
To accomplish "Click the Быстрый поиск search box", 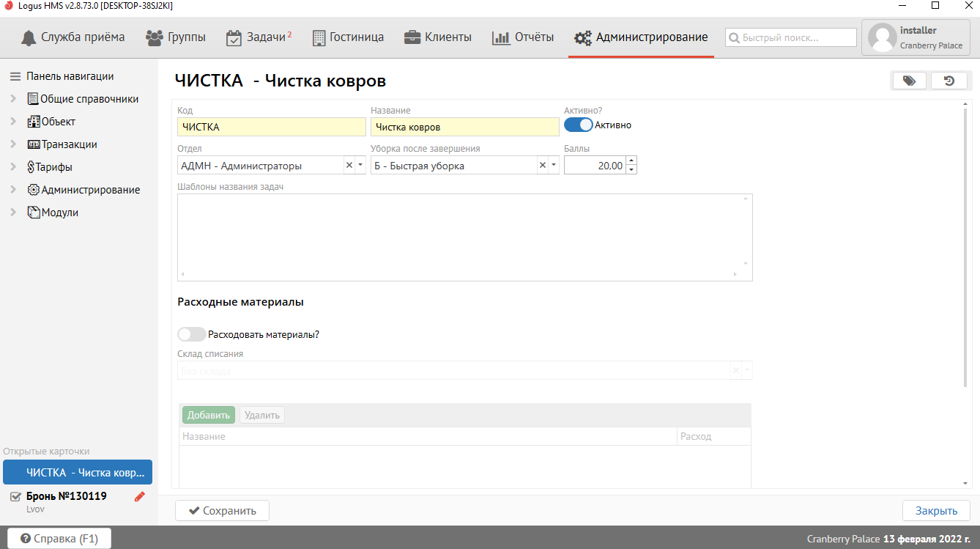I will (791, 37).
